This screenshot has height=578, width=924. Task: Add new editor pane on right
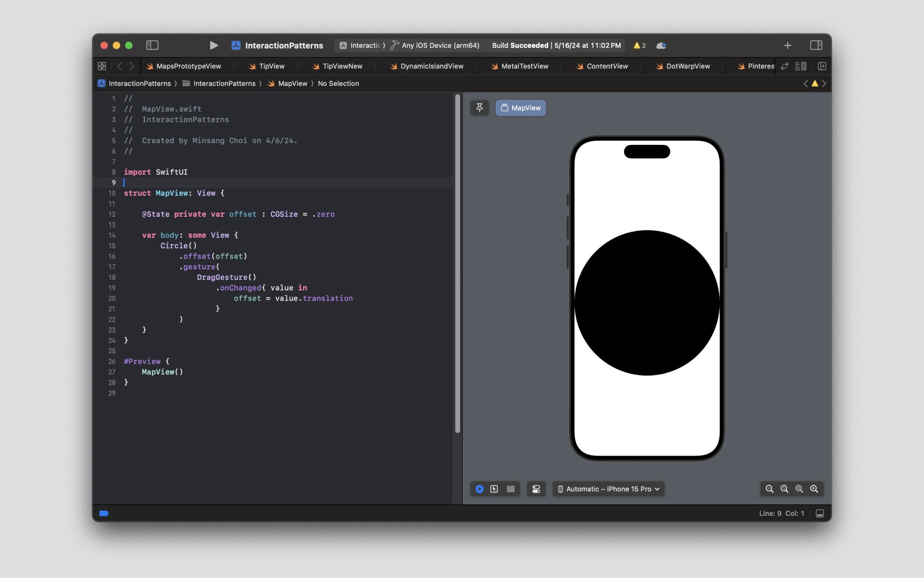(x=822, y=66)
